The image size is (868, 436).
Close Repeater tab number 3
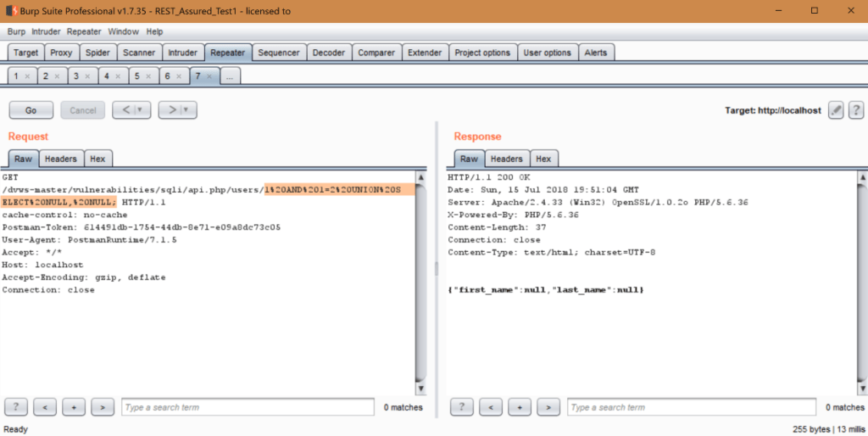tap(89, 76)
